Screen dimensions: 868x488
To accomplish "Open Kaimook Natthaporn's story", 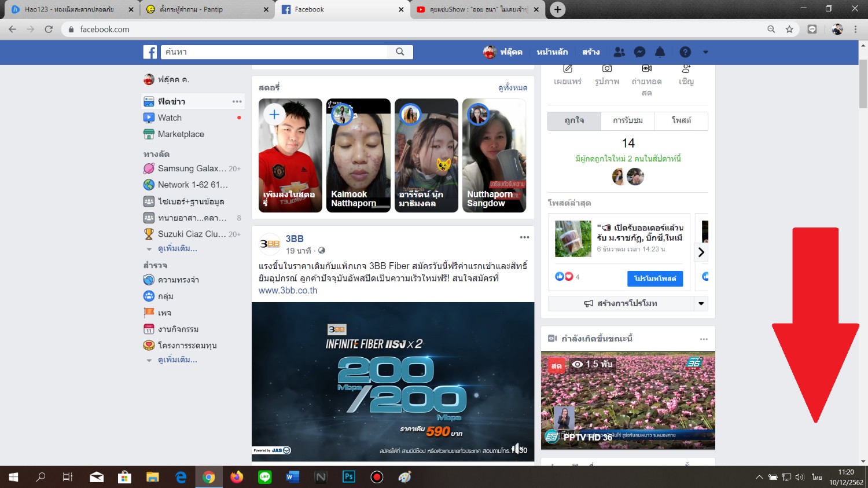I will tap(358, 155).
